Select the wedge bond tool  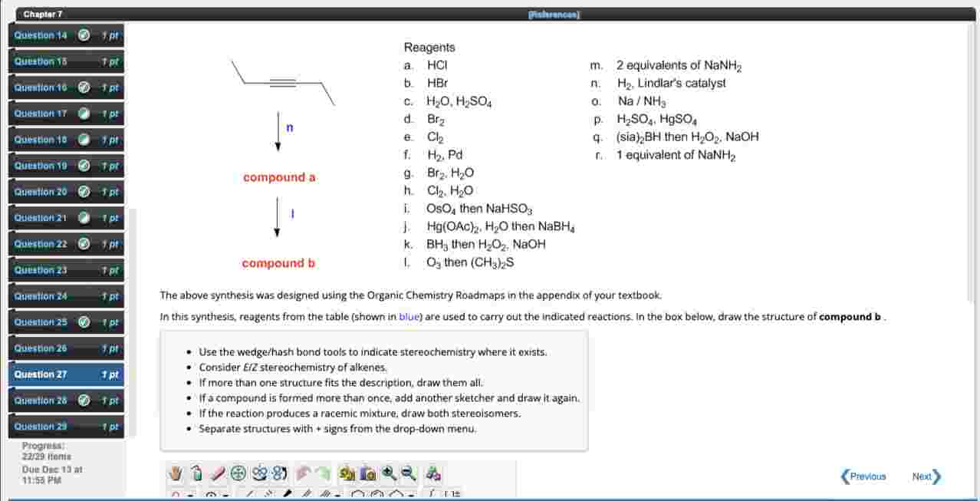coord(288,496)
